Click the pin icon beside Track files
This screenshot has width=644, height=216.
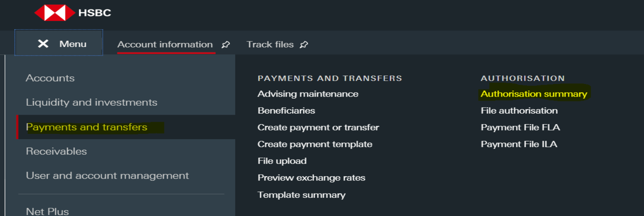[304, 45]
